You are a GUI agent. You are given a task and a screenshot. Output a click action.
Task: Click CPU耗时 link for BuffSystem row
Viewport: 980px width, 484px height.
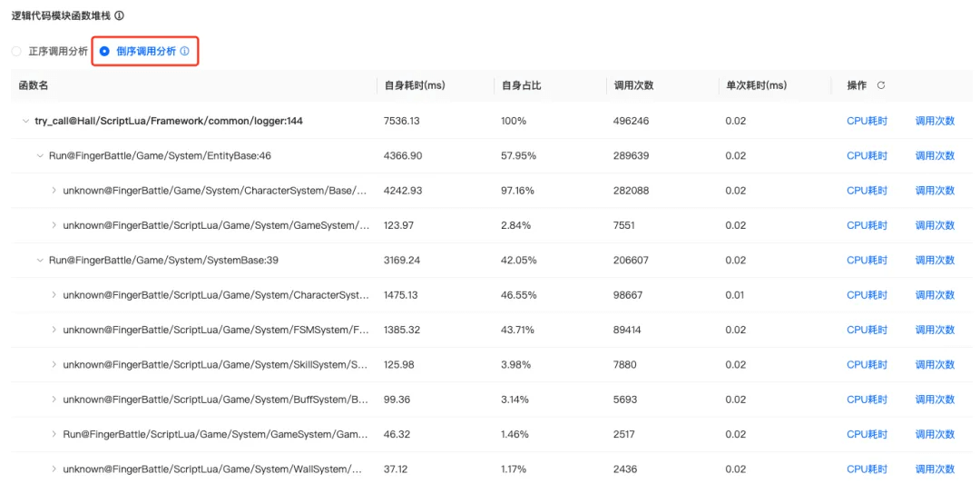point(867,400)
